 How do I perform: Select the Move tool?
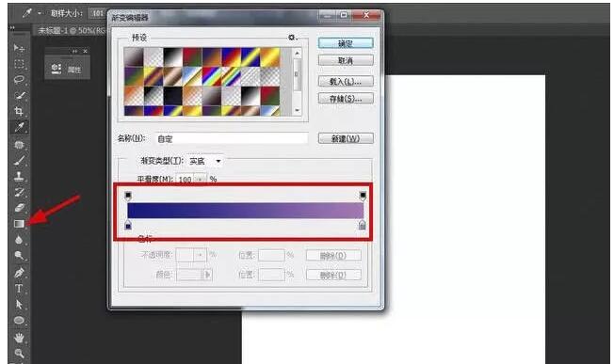pyautogui.click(x=19, y=48)
